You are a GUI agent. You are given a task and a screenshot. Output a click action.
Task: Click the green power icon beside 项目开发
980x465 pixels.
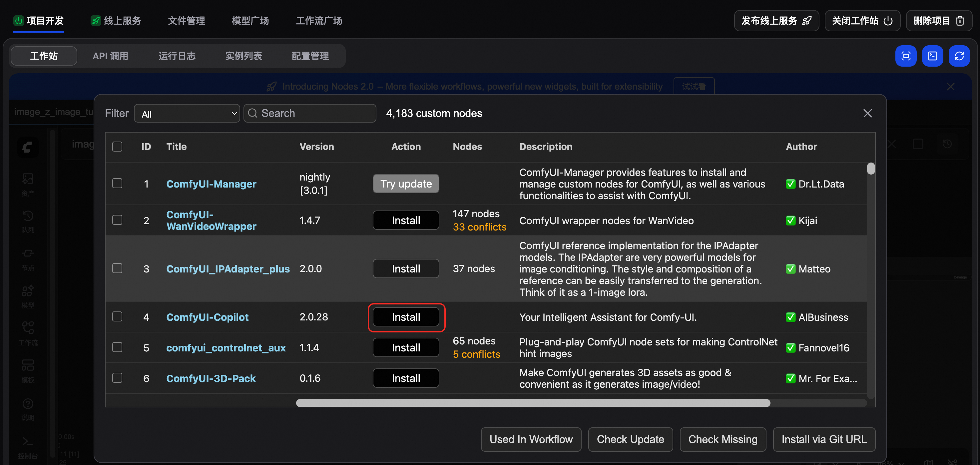(18, 21)
